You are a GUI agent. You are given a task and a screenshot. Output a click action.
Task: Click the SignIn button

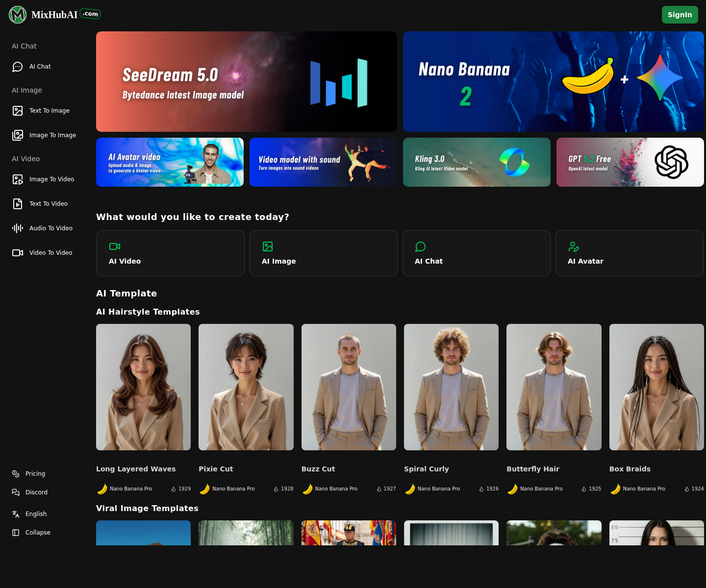click(x=680, y=15)
